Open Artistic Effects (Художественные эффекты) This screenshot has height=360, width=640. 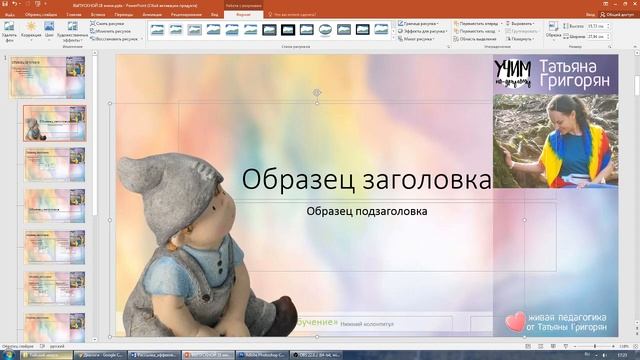tap(72, 32)
